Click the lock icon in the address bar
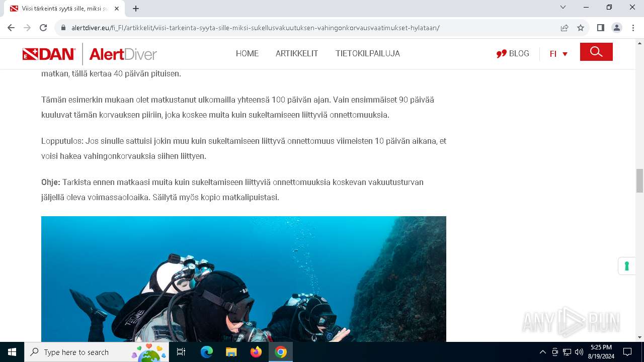 [63, 28]
